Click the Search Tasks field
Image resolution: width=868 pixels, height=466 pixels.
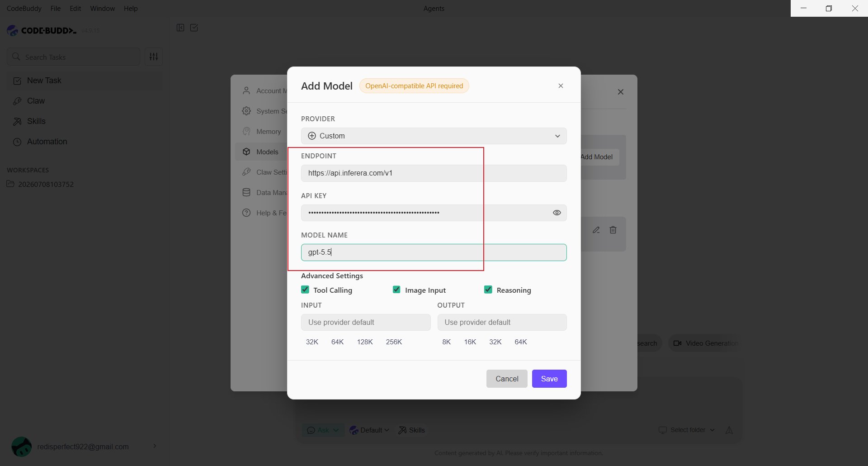(x=73, y=57)
